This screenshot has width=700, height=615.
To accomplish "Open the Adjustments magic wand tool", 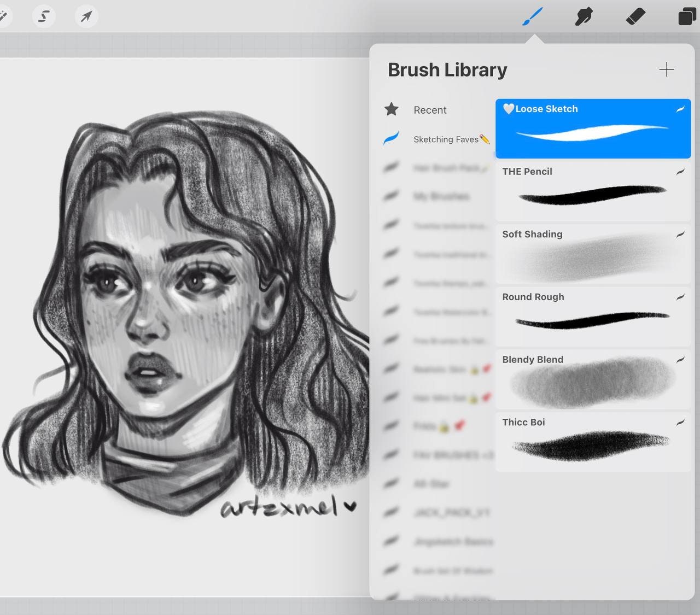I will tap(4, 16).
